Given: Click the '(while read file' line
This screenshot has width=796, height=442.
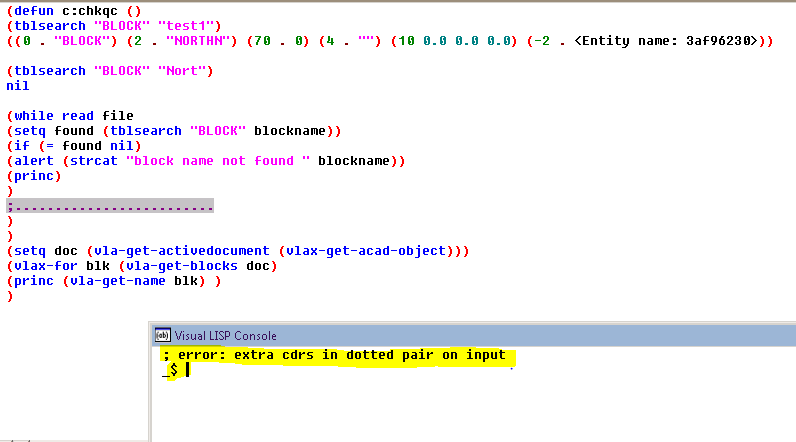Looking at the screenshot, I should pos(70,116).
